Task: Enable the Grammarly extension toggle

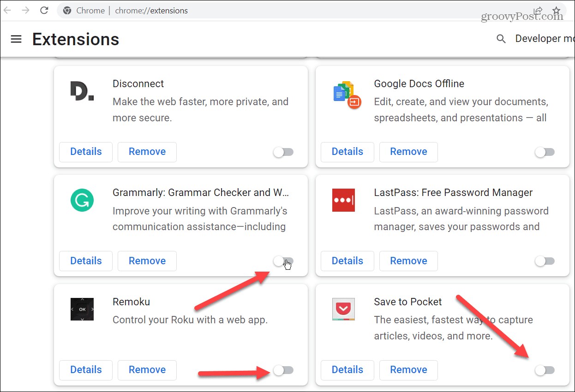Action: (x=283, y=261)
